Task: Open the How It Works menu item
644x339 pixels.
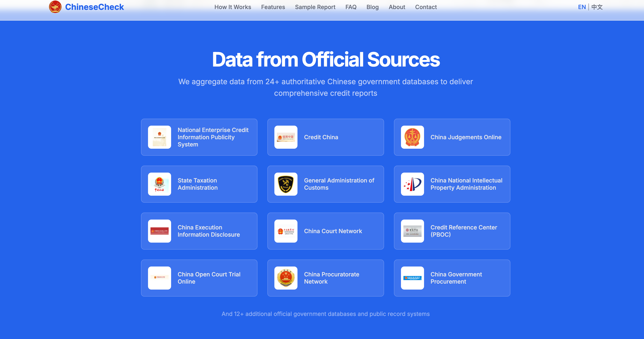Action: 233,7
